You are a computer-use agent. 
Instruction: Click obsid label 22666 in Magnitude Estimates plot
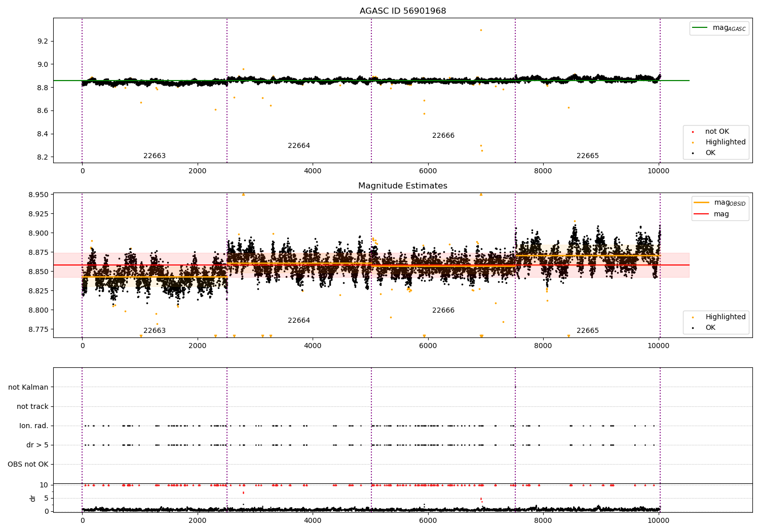[443, 311]
